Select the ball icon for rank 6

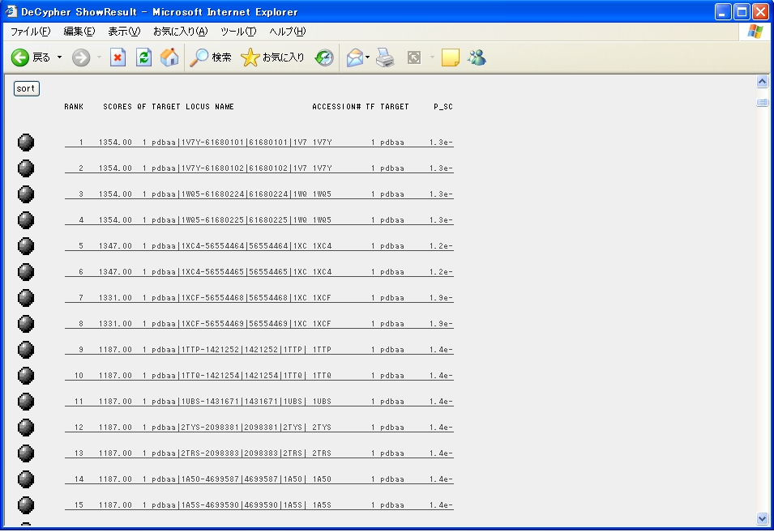click(x=26, y=272)
